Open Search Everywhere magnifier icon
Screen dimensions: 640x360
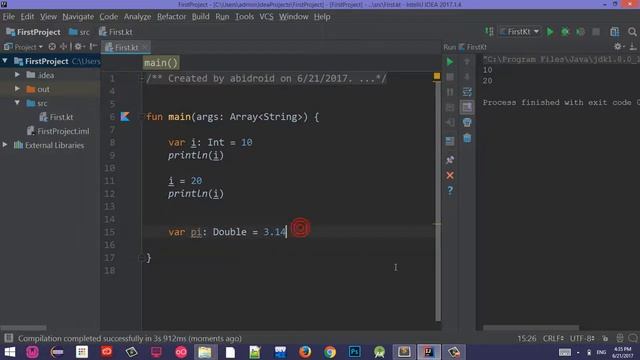point(632,32)
